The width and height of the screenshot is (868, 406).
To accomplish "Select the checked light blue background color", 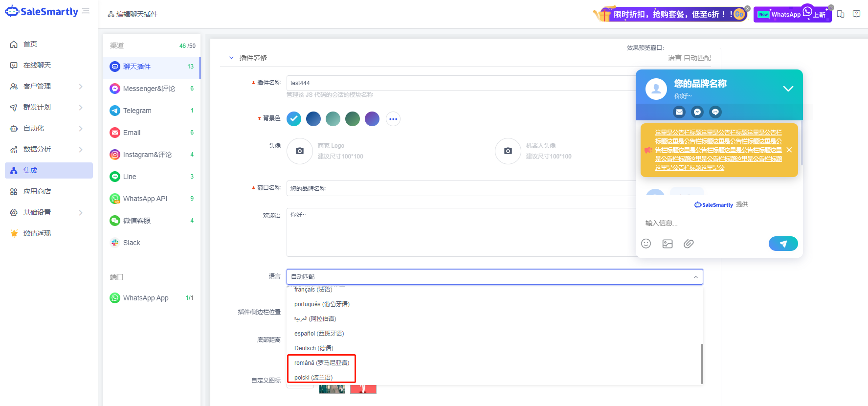I will 294,119.
